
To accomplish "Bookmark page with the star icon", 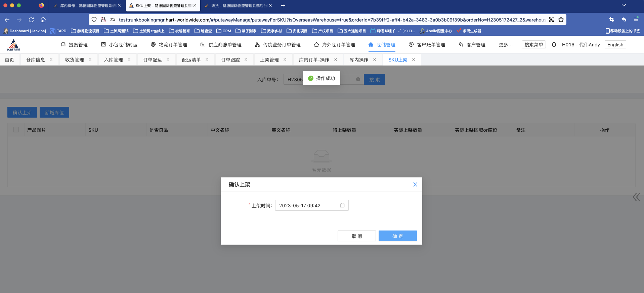I will point(561,20).
